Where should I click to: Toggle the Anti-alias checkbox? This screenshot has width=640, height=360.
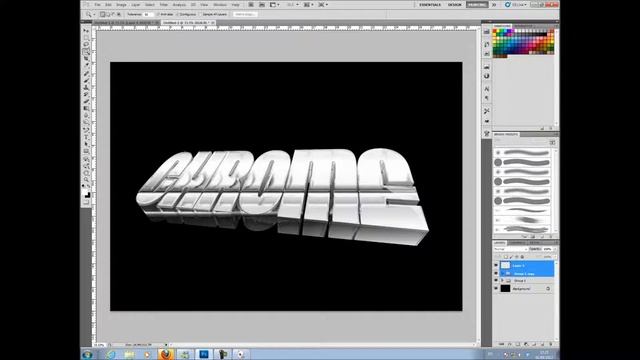click(158, 14)
